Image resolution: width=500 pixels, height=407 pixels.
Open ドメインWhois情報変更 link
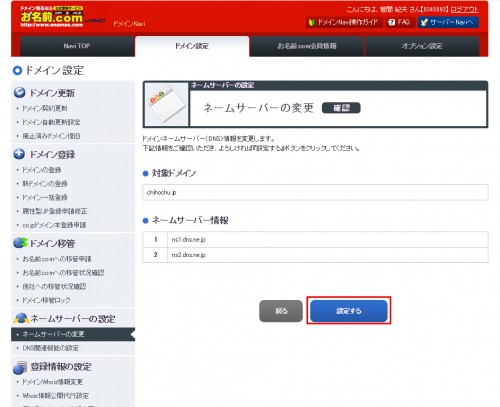52,382
